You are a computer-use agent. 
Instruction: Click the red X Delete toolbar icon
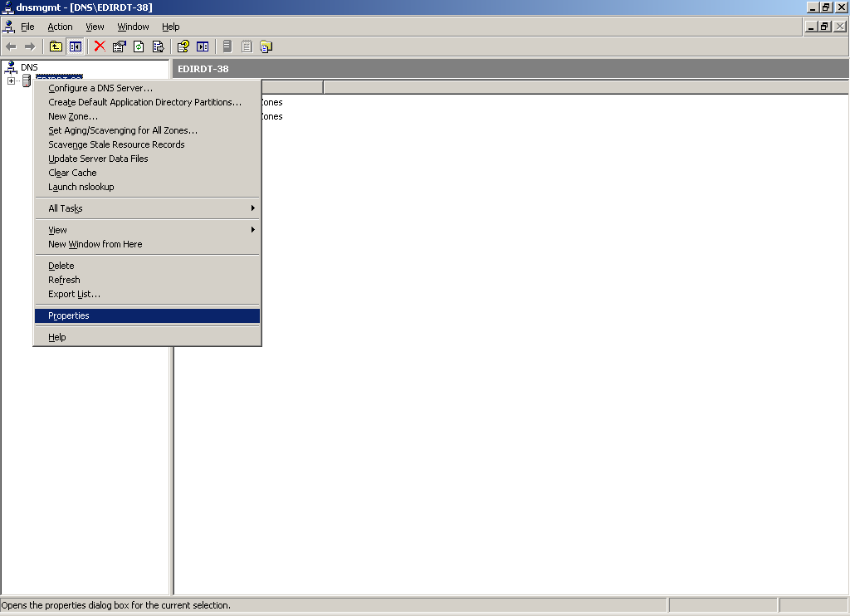tap(100, 46)
